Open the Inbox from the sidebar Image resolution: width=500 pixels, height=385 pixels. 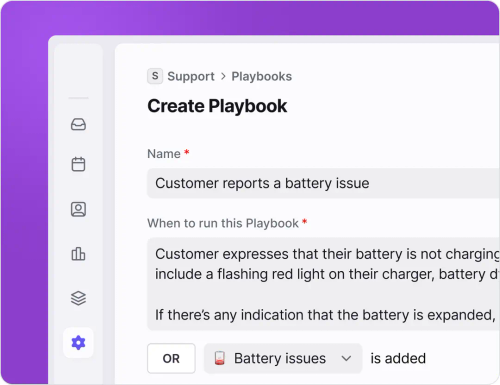tap(78, 124)
